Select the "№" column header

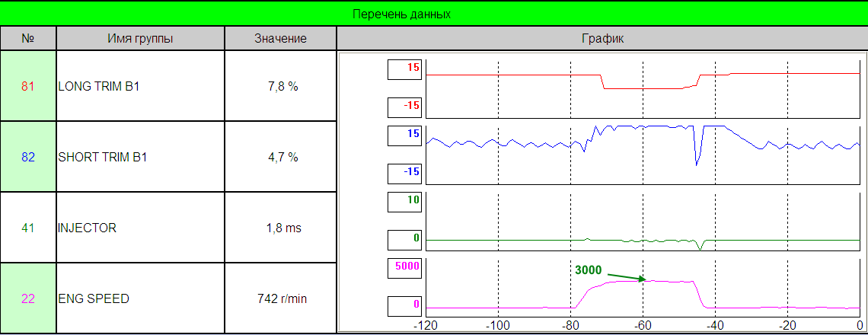click(28, 39)
